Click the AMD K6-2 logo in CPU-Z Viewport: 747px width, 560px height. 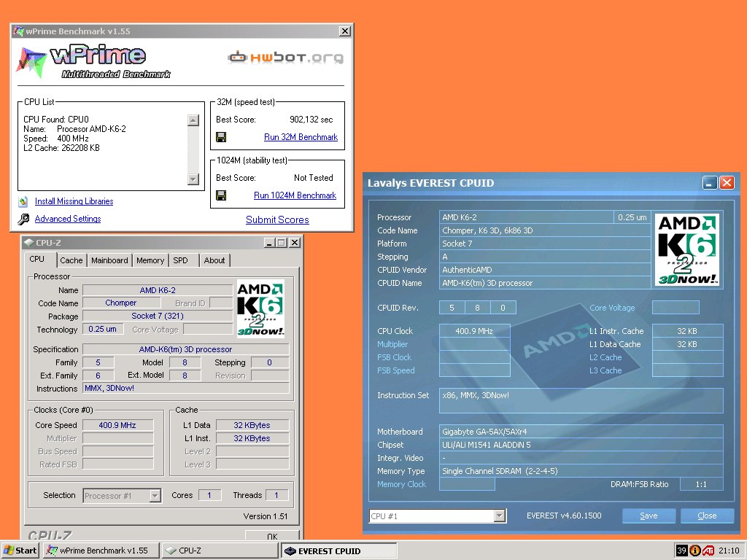260,309
